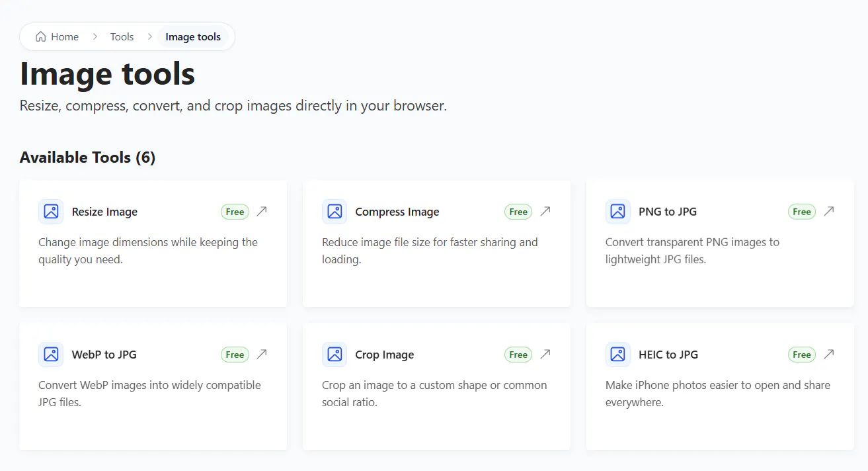Click the Free badge on Compress Image
This screenshot has height=471, width=868.
(518, 212)
